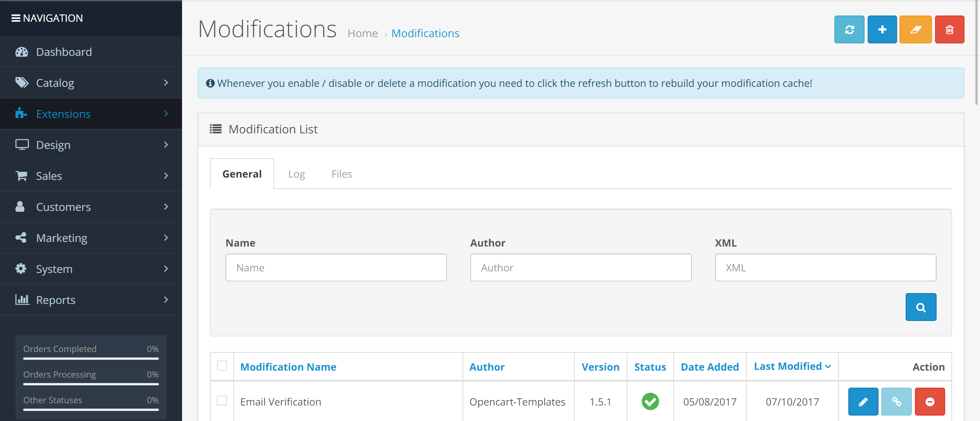Switch to the General tab
The height and width of the screenshot is (421, 980).
point(242,174)
